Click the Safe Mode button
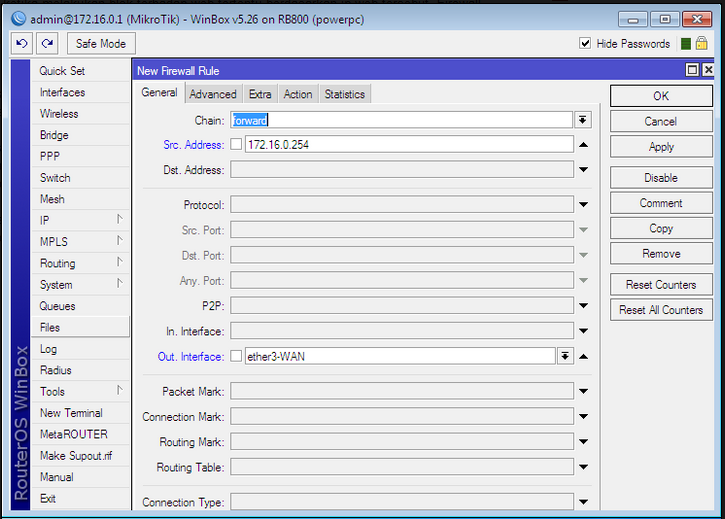The width and height of the screenshot is (725, 519). (101, 43)
